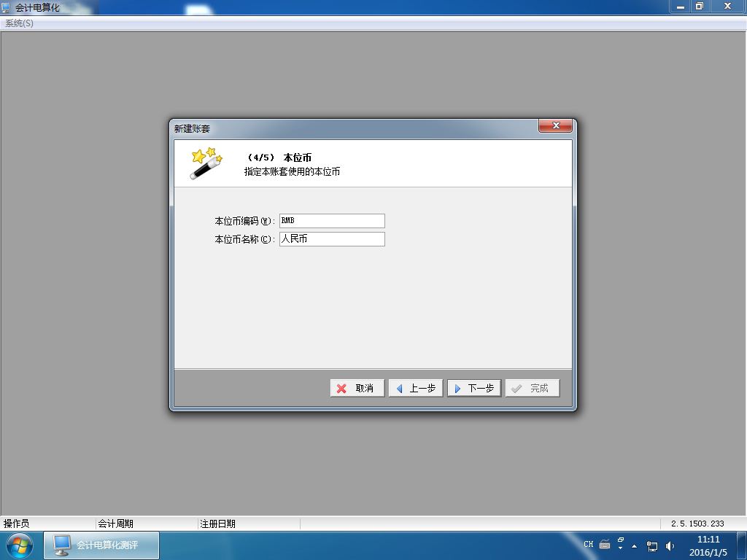747x560 pixels.
Task: Show hidden tray icons arrow
Action: tap(634, 545)
